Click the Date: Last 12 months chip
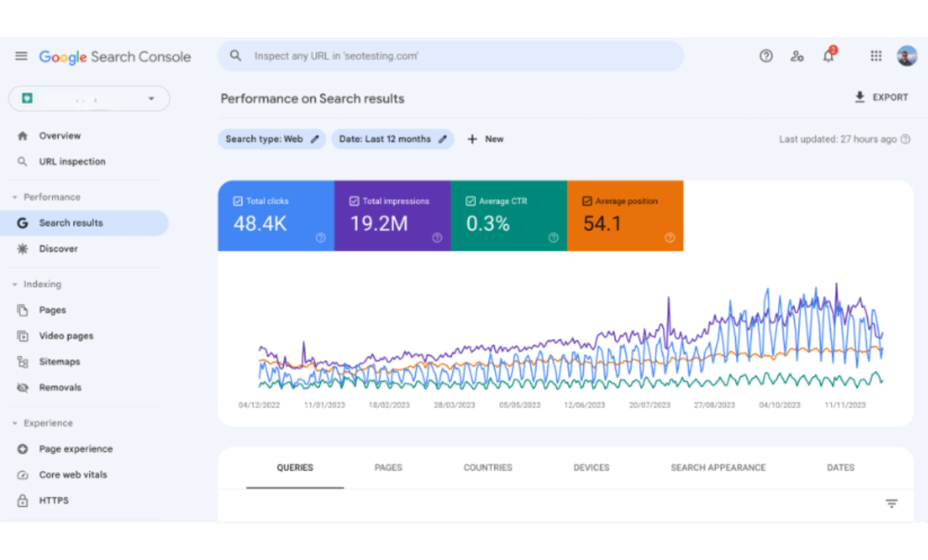This screenshot has width=928, height=560. (393, 139)
